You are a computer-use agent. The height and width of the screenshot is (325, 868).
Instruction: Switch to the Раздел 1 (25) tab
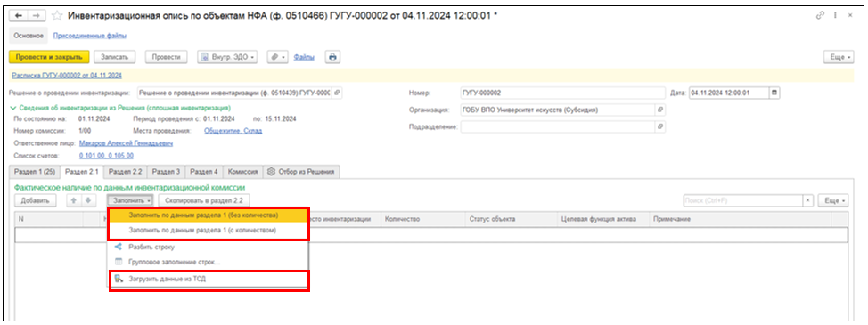coord(35,171)
